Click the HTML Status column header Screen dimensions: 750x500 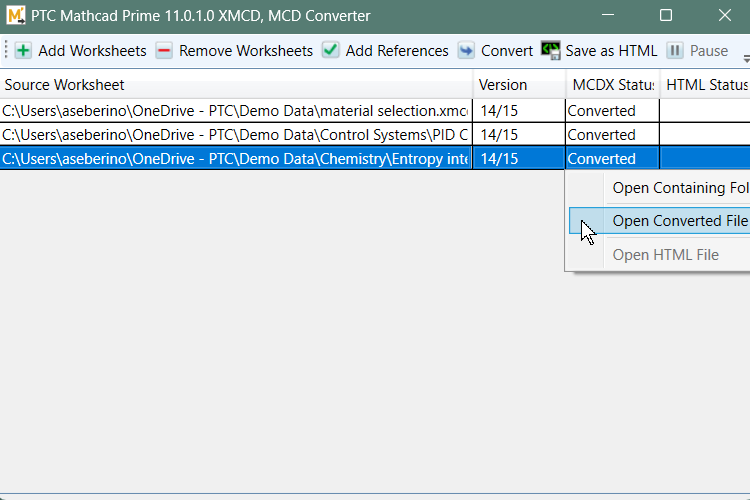[705, 85]
